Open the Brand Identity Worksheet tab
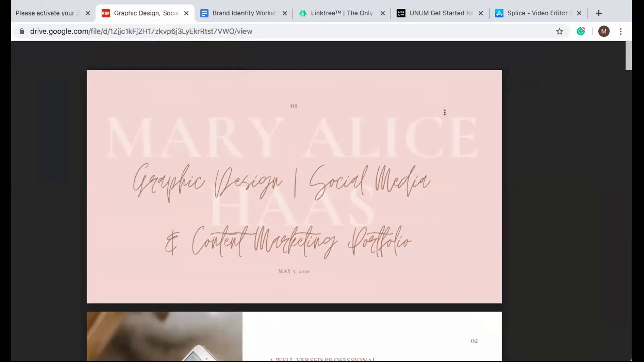The width and height of the screenshot is (644, 362). pyautogui.click(x=244, y=13)
